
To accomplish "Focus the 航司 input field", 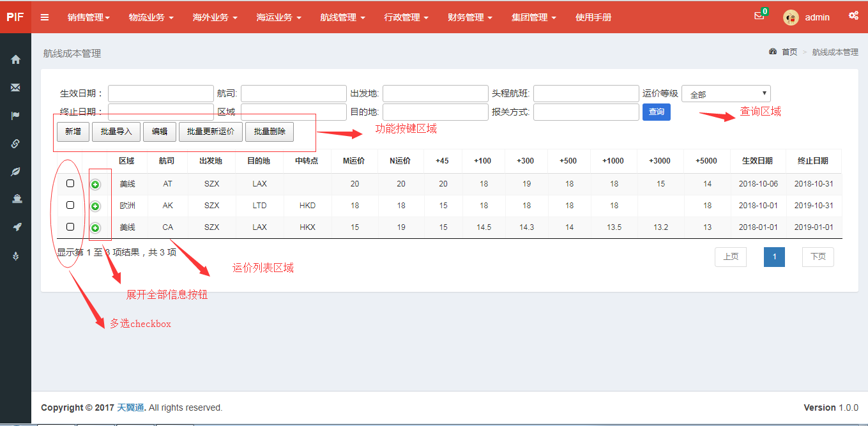I will pyautogui.click(x=294, y=94).
